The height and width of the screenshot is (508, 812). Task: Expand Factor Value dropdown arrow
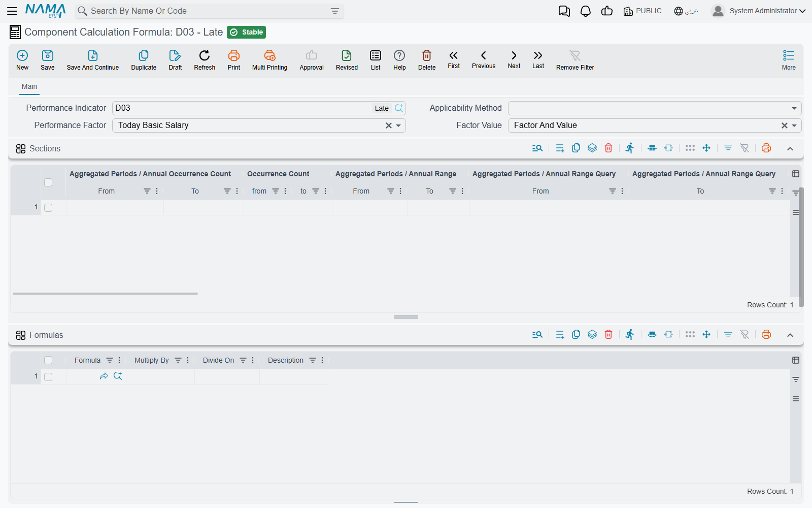(x=795, y=125)
